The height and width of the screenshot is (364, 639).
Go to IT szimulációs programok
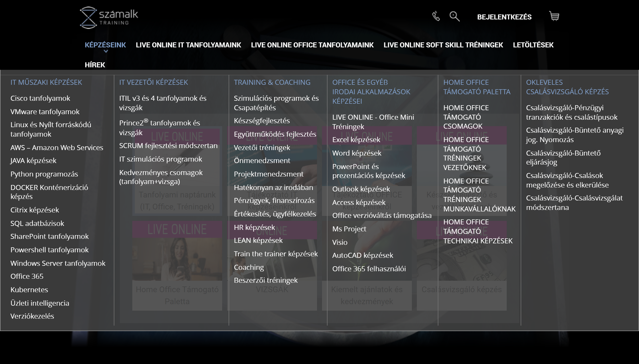(x=161, y=159)
